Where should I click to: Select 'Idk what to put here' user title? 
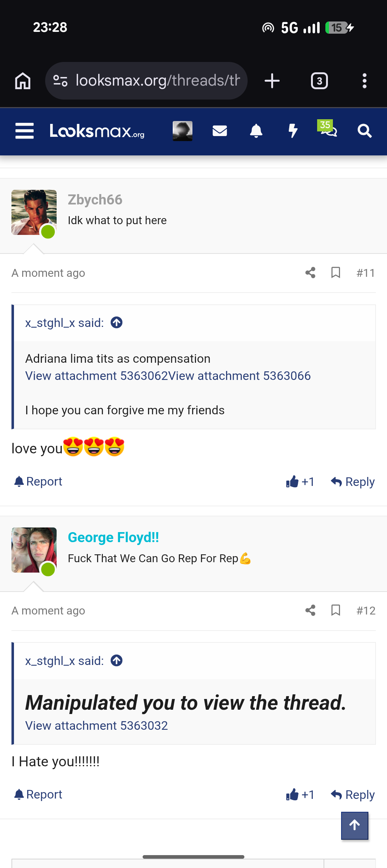117,220
